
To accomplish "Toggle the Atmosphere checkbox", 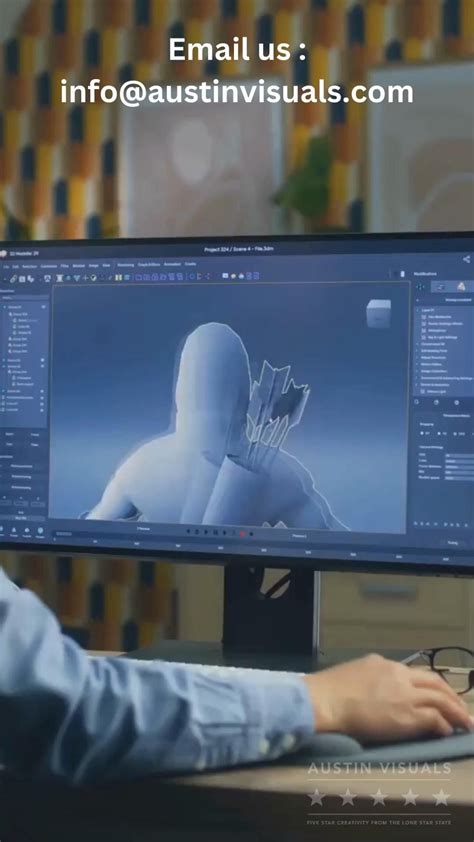I will (x=424, y=331).
